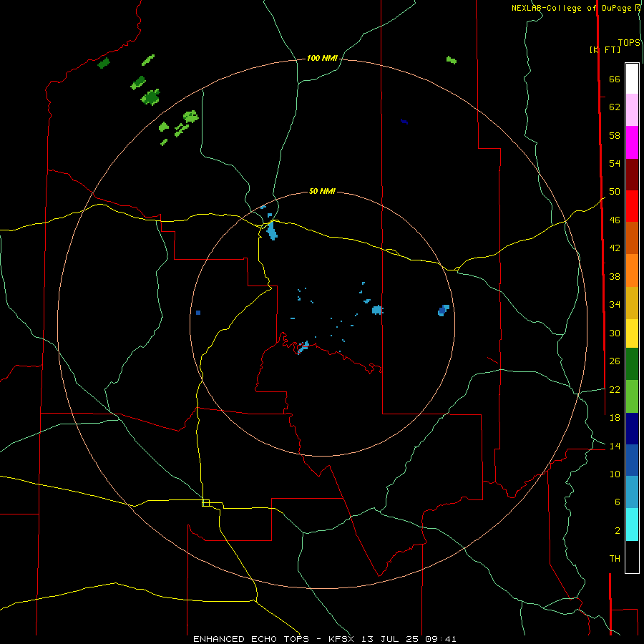The height and width of the screenshot is (644, 644).
Task: Click the 46 legend value
Action: click(x=615, y=220)
